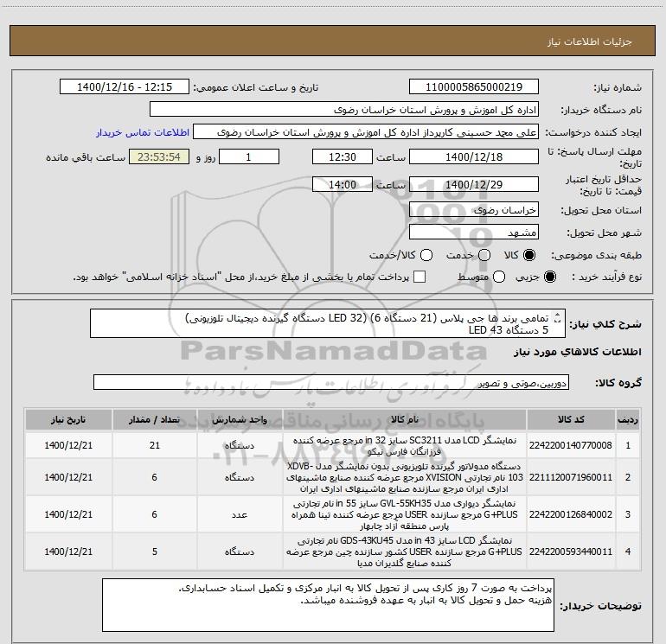Click the delivery province field خراسان رضوی
666x644 pixels.
click(x=474, y=209)
